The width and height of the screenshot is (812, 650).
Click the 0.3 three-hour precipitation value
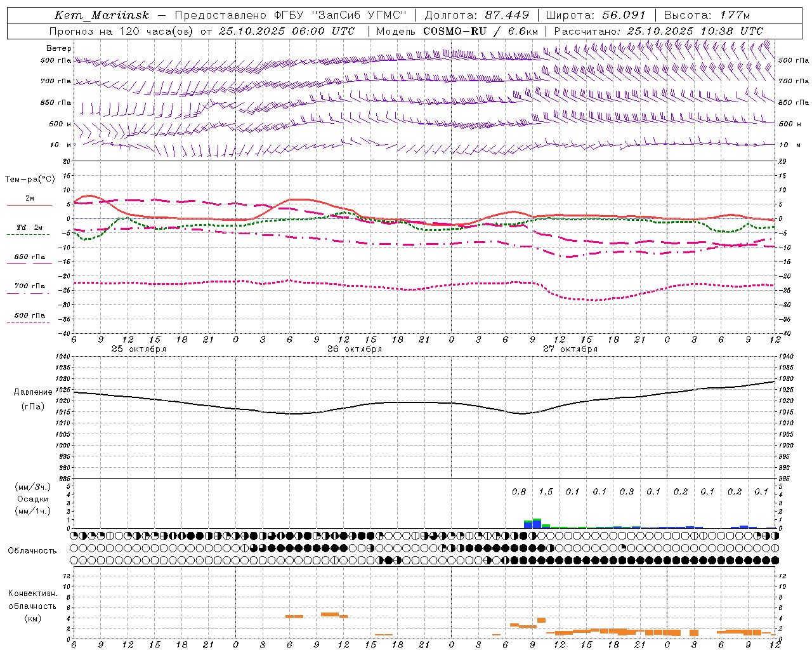click(627, 492)
